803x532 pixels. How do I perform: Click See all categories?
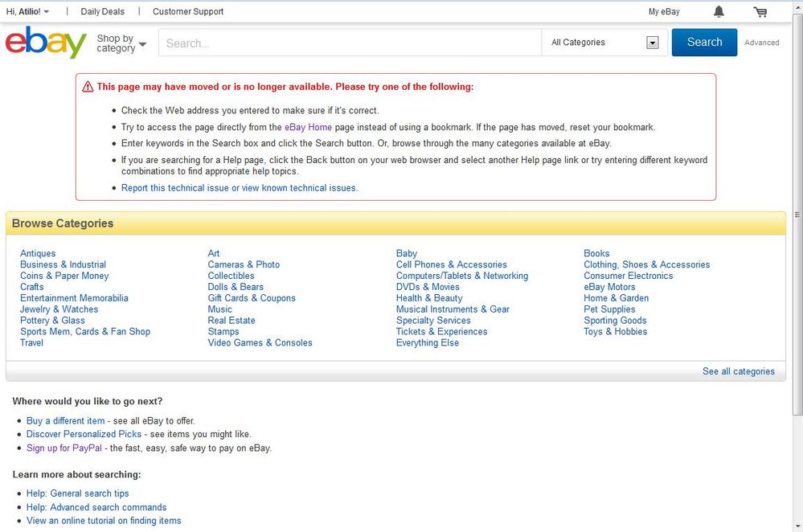coord(739,371)
